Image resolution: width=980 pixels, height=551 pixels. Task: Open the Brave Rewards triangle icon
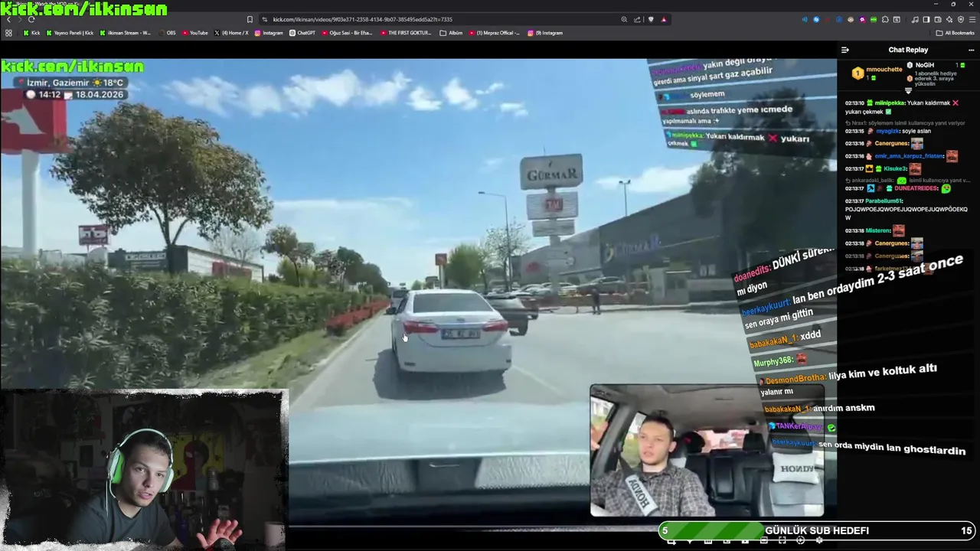[x=664, y=19]
